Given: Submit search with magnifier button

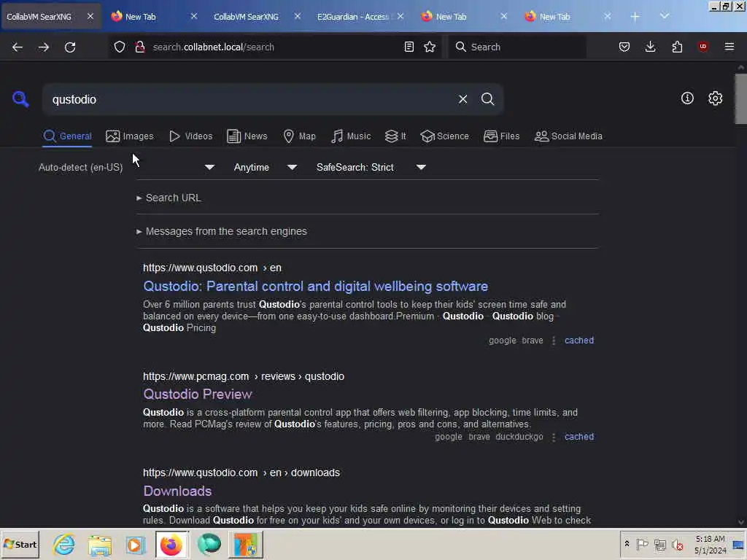Looking at the screenshot, I should pyautogui.click(x=487, y=99).
